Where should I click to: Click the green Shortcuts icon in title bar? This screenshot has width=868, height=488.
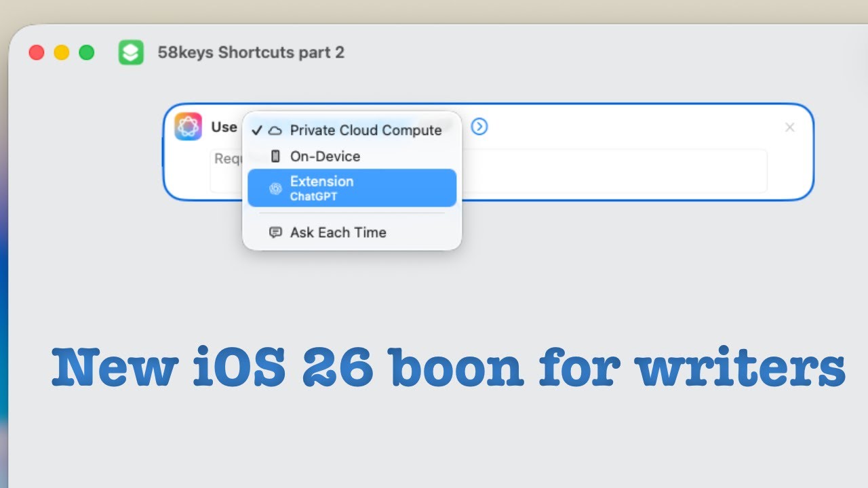coord(131,52)
